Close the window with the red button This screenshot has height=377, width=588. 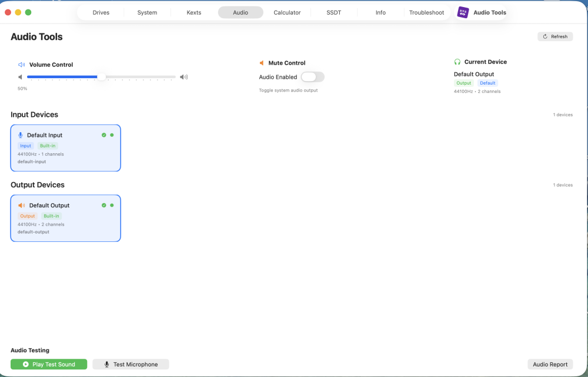tap(8, 12)
